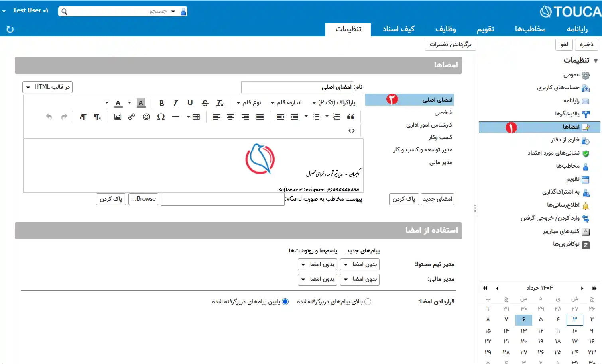Apply strikethrough formatting in the editor

pos(205,103)
